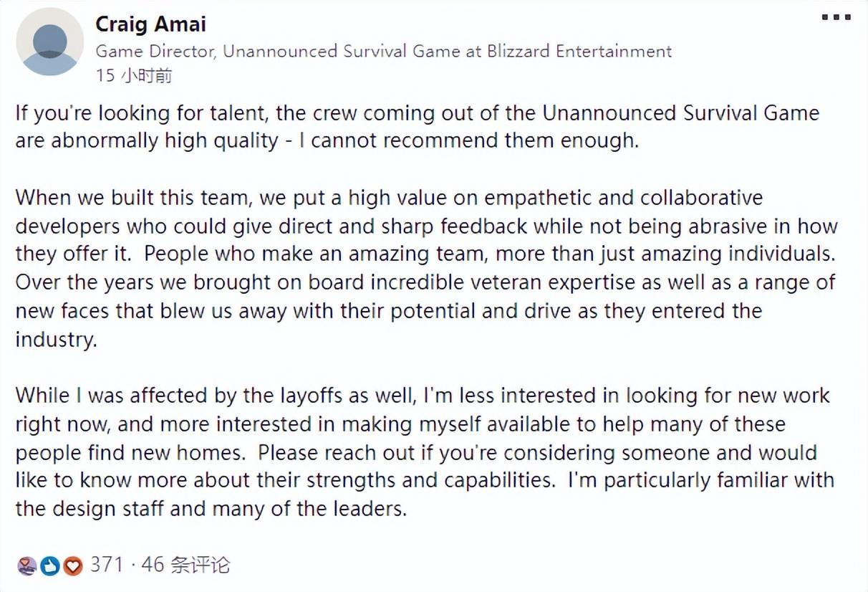Click the orange heart Love reaction icon
Viewport: 868px width, 592px height.
pyautogui.click(x=72, y=565)
